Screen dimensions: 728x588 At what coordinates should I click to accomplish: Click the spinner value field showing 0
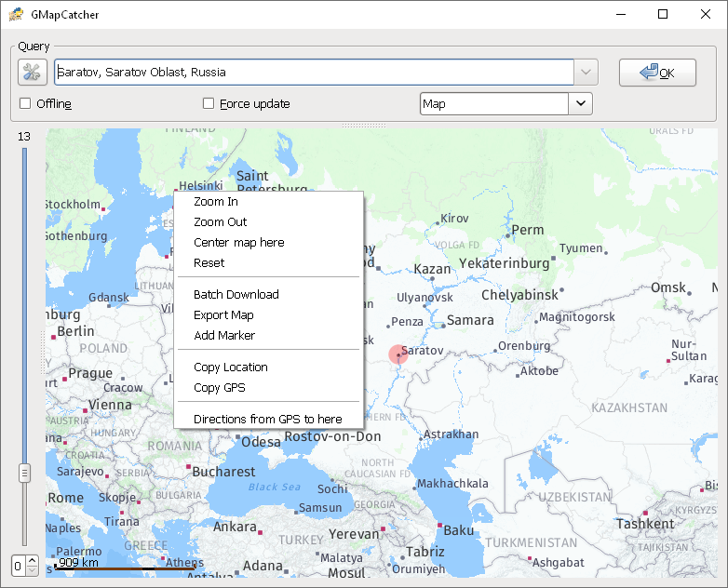19,566
